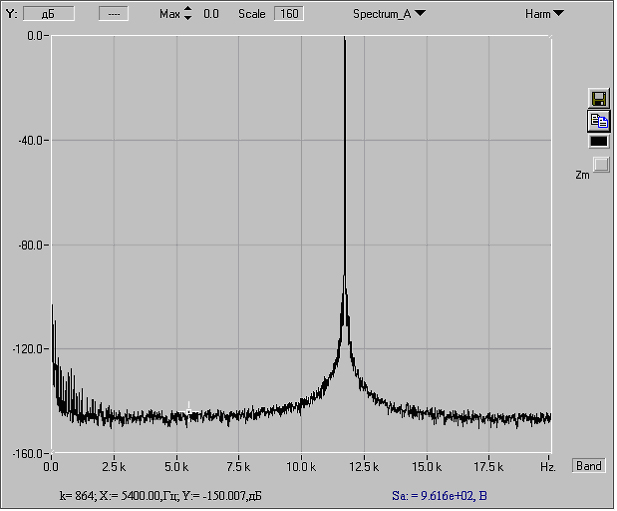
Task: Click the Max value 0.0
Action: pyautogui.click(x=211, y=14)
